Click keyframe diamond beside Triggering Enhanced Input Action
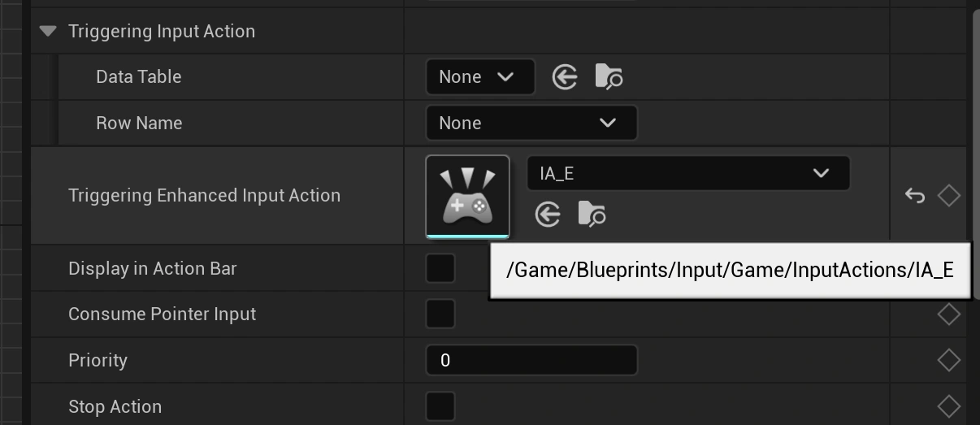 [948, 196]
